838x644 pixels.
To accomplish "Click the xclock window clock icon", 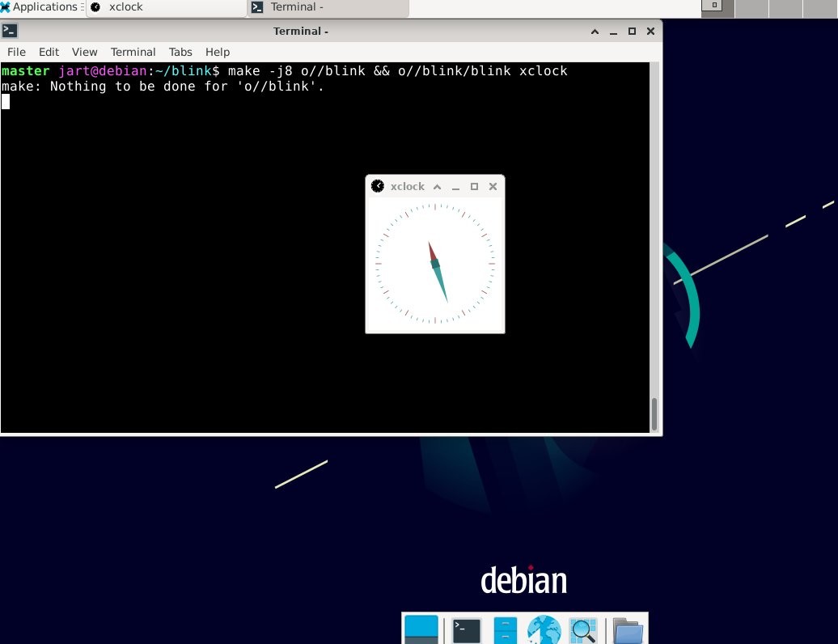I will pyautogui.click(x=377, y=186).
